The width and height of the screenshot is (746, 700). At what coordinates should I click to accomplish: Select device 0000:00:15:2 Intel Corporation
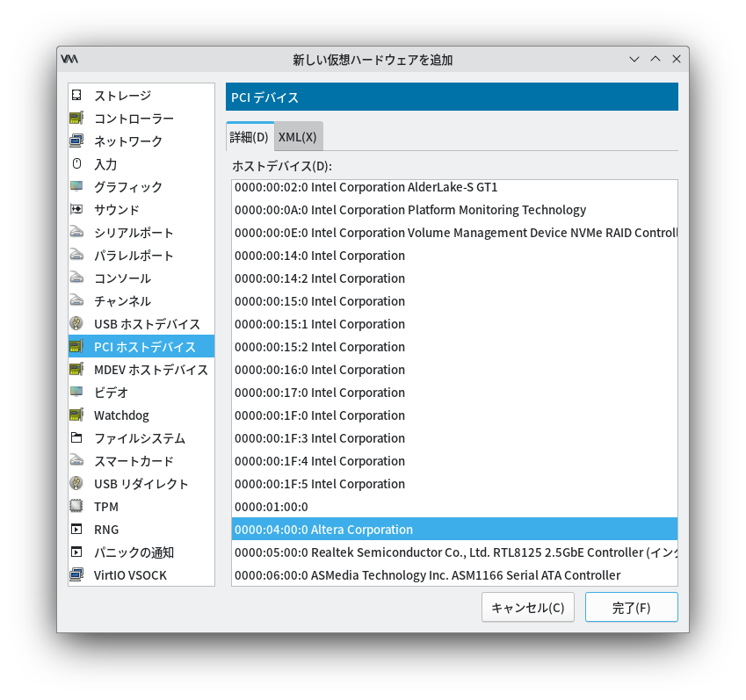point(454,347)
